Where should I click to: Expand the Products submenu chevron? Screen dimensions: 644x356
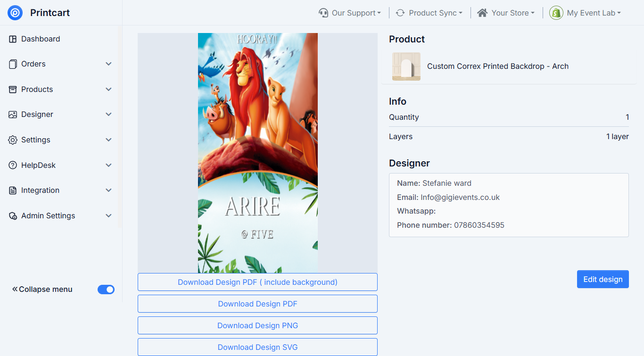click(108, 90)
